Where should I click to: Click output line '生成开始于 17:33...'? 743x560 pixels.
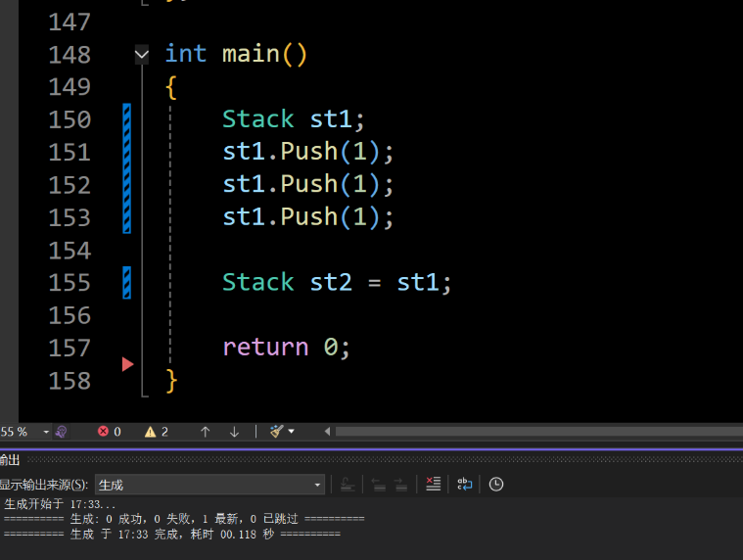[60, 504]
